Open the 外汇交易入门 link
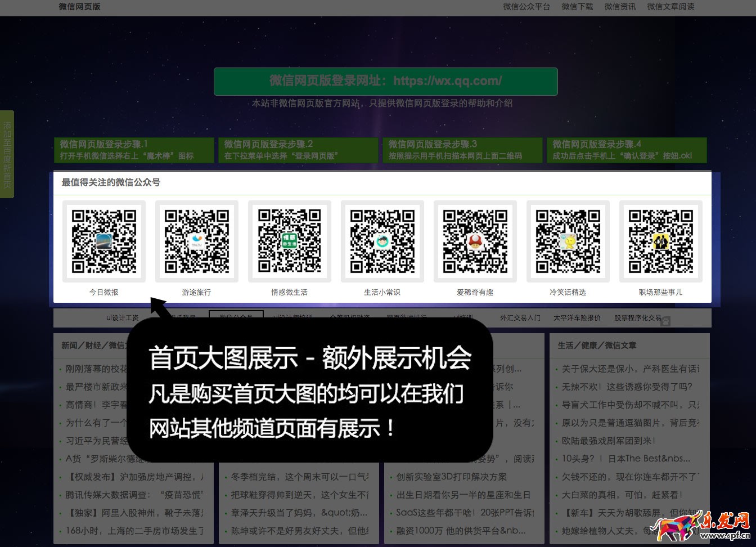 [520, 318]
